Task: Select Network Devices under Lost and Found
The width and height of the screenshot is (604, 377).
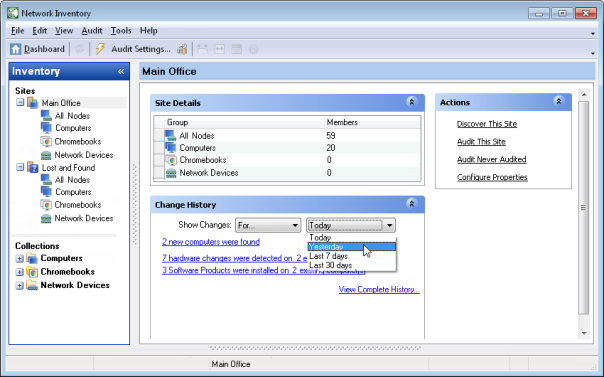Action: (x=84, y=218)
